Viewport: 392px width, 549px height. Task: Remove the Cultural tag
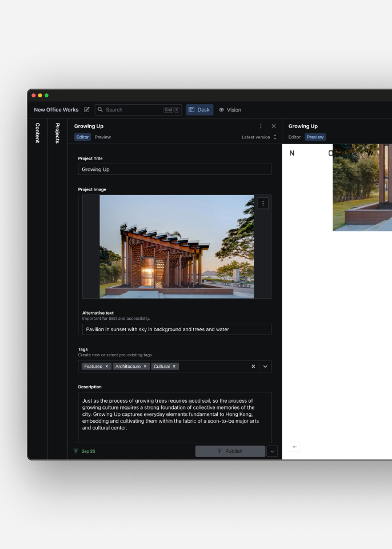point(174,366)
